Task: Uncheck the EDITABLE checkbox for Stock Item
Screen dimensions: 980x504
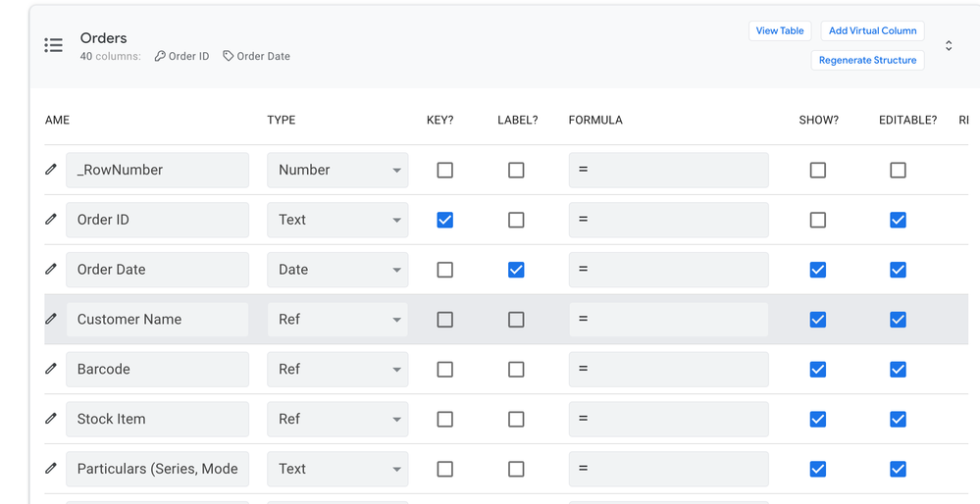Action: [x=899, y=419]
